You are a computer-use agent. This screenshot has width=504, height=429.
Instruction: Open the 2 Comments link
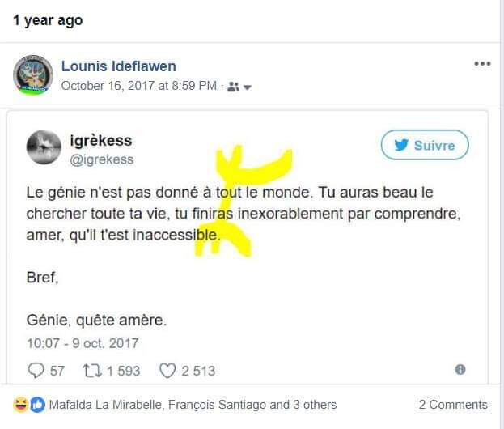pos(453,405)
